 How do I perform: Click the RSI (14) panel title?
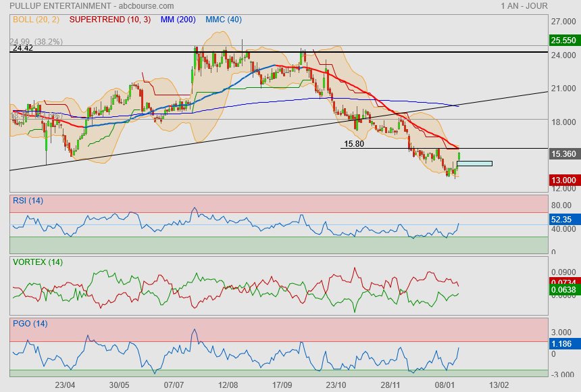point(28,200)
